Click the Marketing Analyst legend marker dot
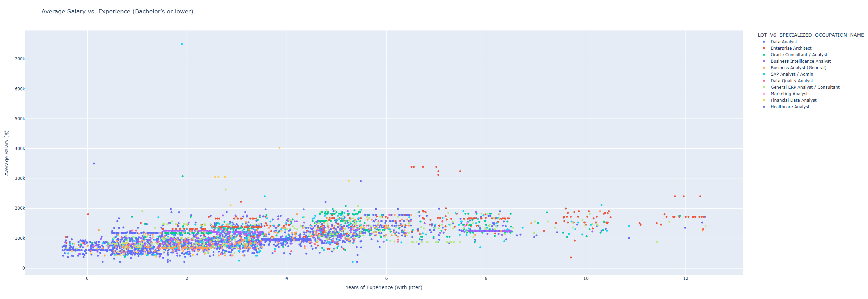Image resolution: width=868 pixels, height=299 pixels. 764,94
